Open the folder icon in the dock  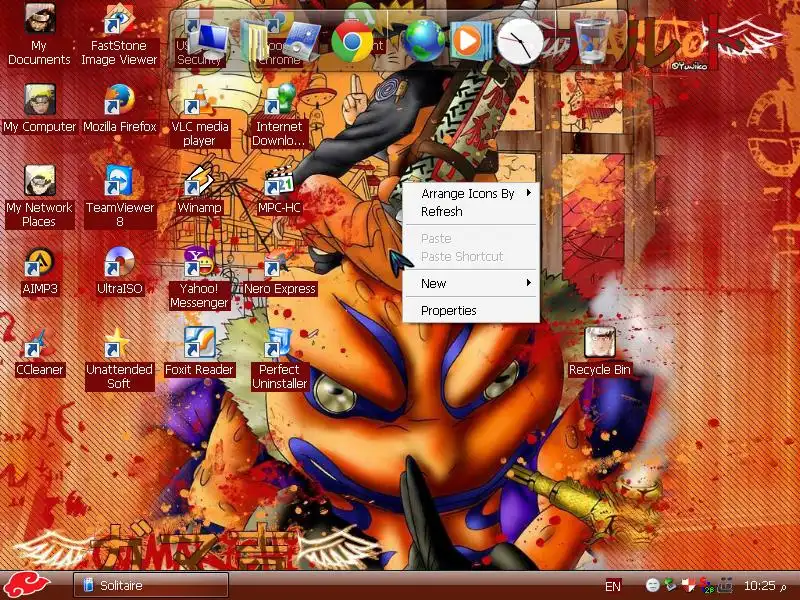click(254, 41)
